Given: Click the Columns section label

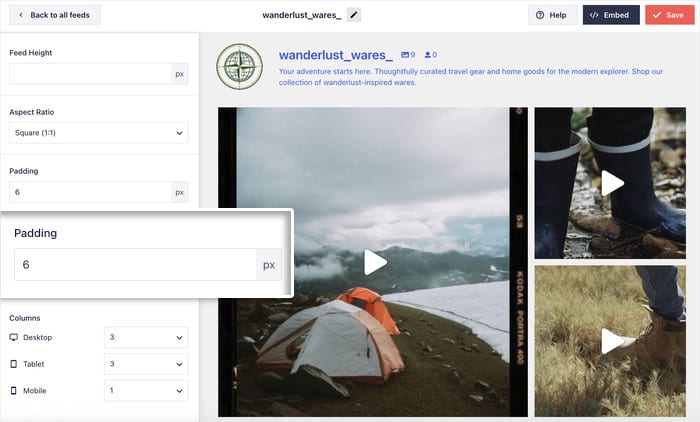Looking at the screenshot, I should click(x=25, y=318).
